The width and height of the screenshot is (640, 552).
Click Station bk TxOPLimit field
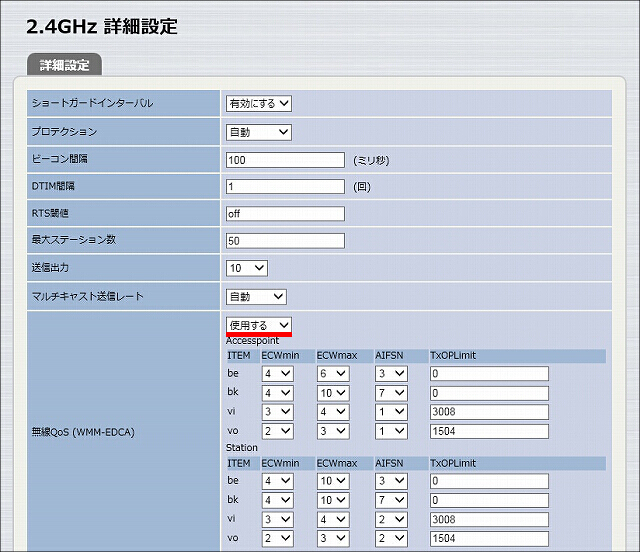pos(489,501)
